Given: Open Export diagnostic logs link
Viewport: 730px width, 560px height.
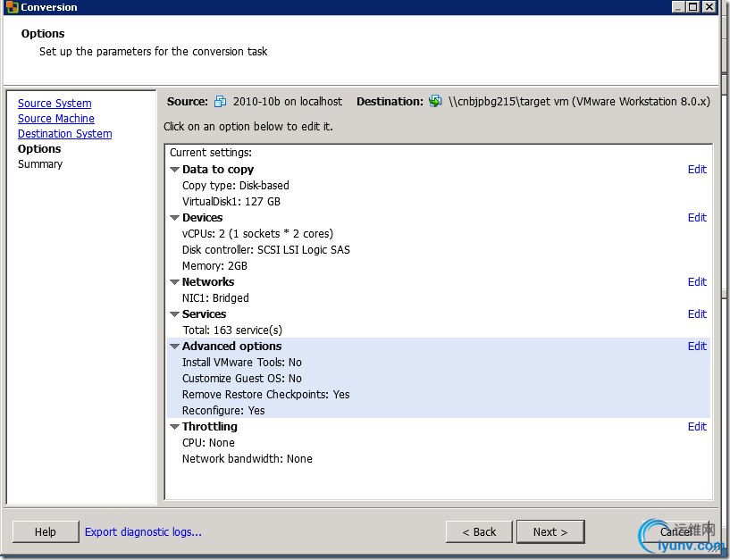Looking at the screenshot, I should pyautogui.click(x=143, y=531).
